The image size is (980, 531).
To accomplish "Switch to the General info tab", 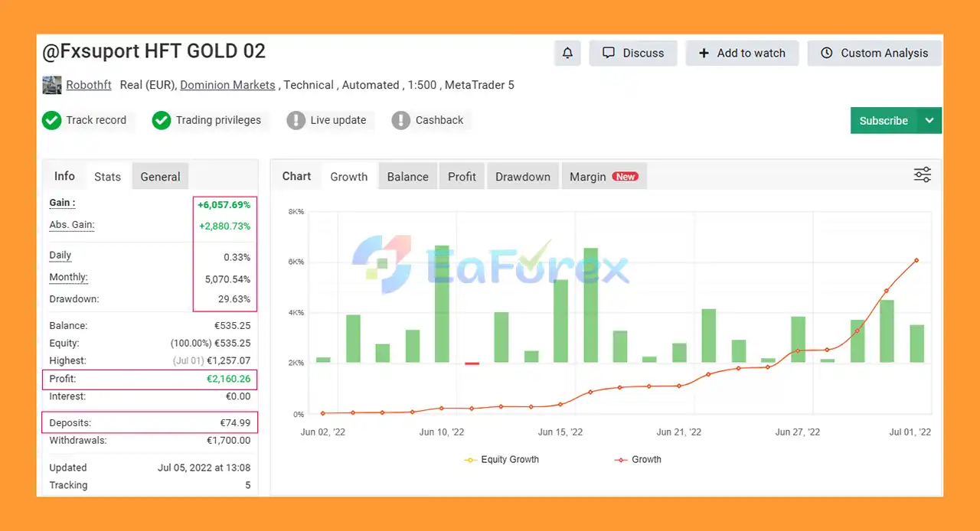I will click(160, 177).
